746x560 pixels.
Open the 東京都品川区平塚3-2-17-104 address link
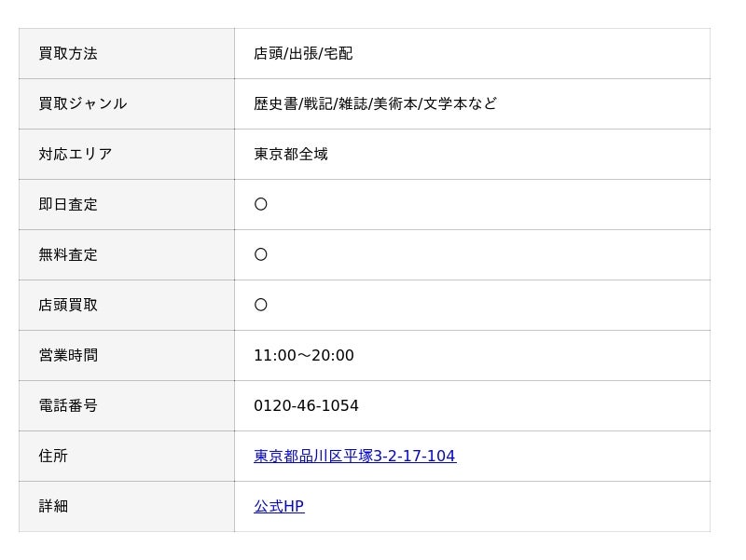tap(354, 457)
